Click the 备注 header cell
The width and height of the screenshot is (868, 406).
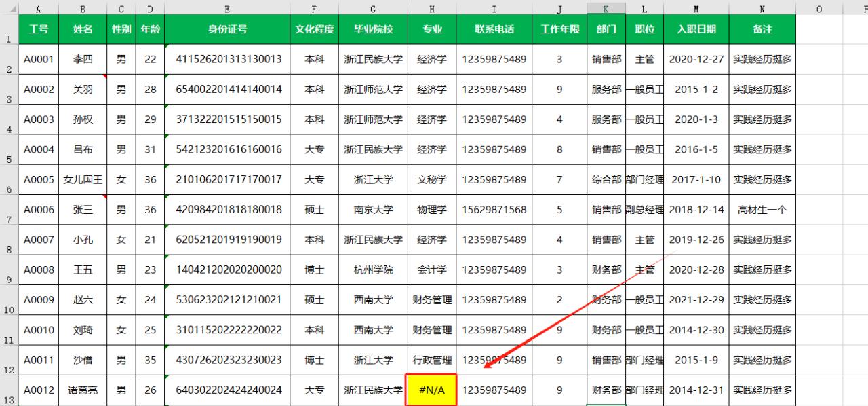click(x=762, y=29)
